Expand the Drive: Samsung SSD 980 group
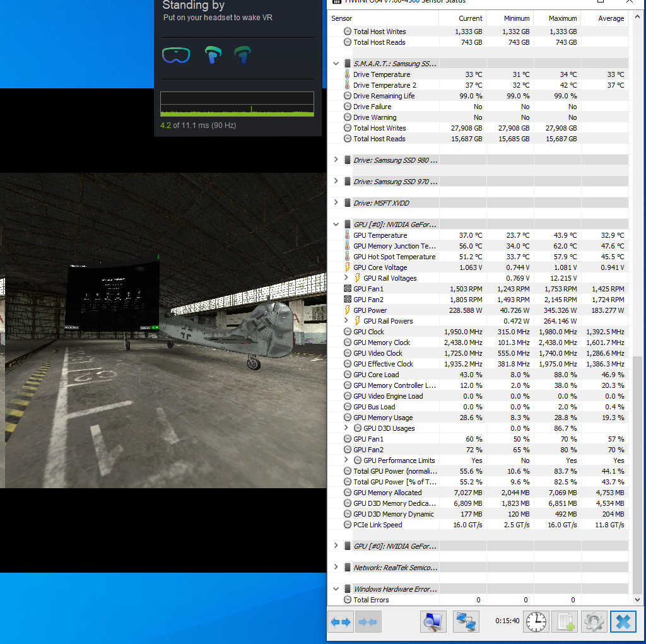Screen dimensions: 646x644 tap(336, 160)
